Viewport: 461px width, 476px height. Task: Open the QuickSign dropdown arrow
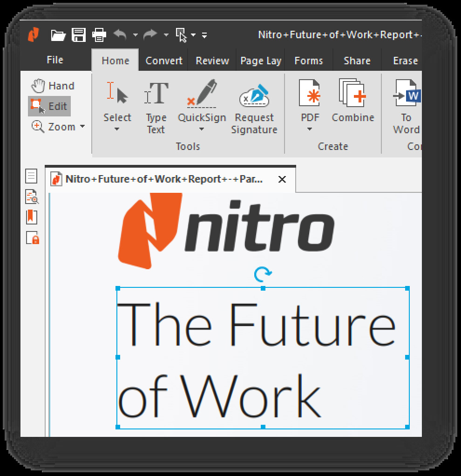[202, 129]
